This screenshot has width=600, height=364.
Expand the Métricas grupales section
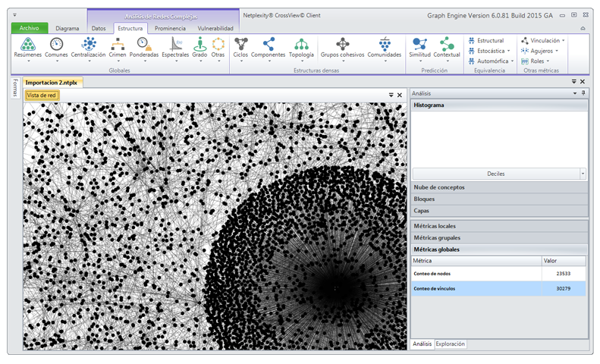tap(499, 238)
